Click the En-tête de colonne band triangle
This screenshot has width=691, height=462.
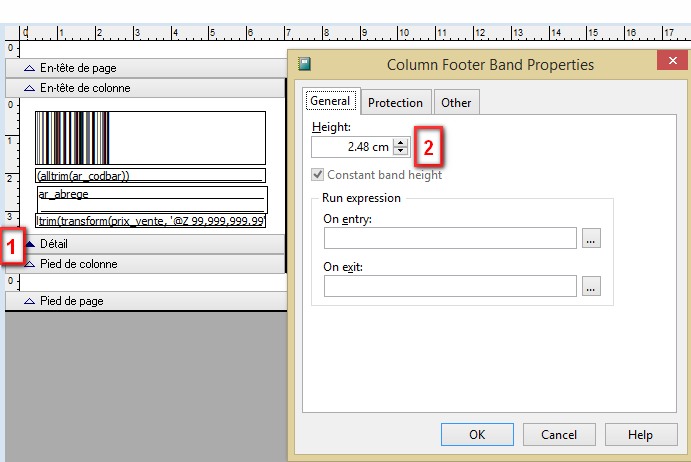click(x=29, y=88)
